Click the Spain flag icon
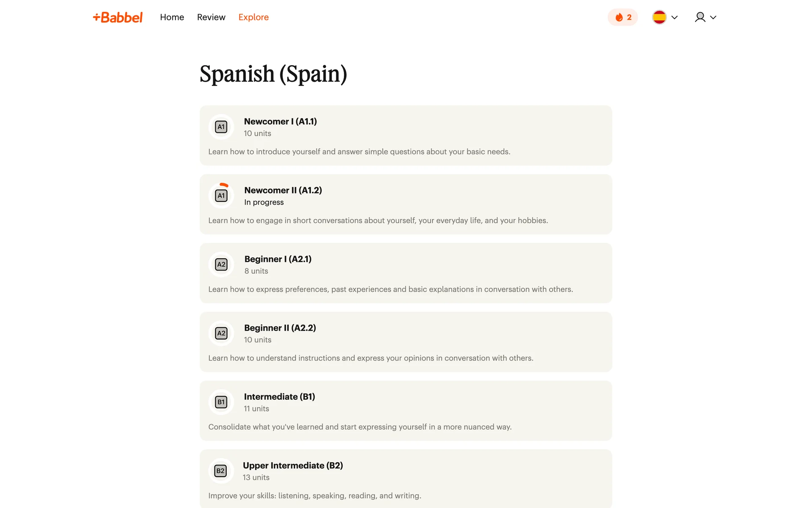Image resolution: width=812 pixels, height=508 pixels. tap(659, 17)
